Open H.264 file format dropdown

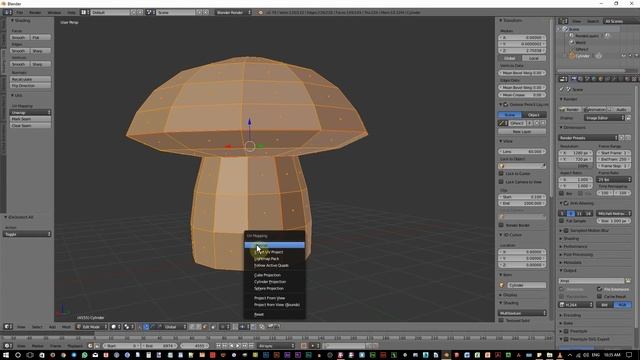[576, 305]
